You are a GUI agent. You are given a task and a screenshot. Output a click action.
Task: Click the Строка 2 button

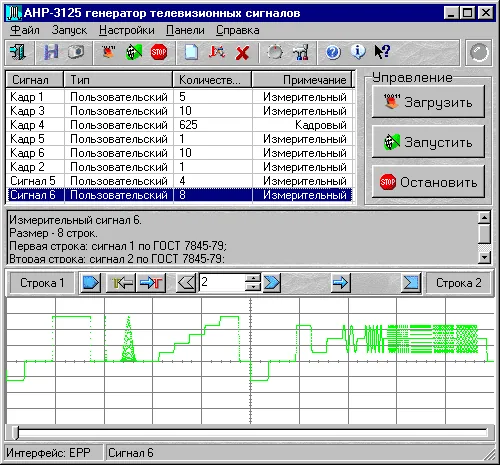pos(459,283)
